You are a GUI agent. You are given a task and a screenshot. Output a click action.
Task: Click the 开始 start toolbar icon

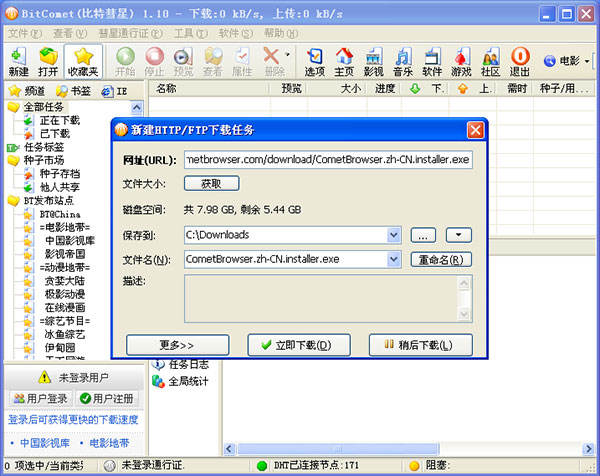tap(125, 61)
